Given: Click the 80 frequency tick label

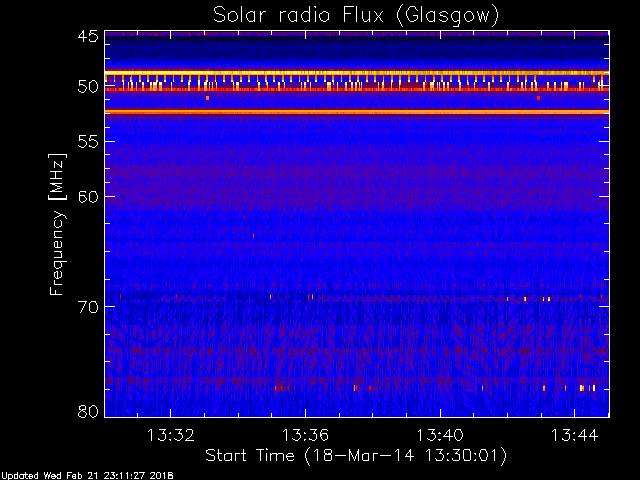Looking at the screenshot, I should (88, 411).
